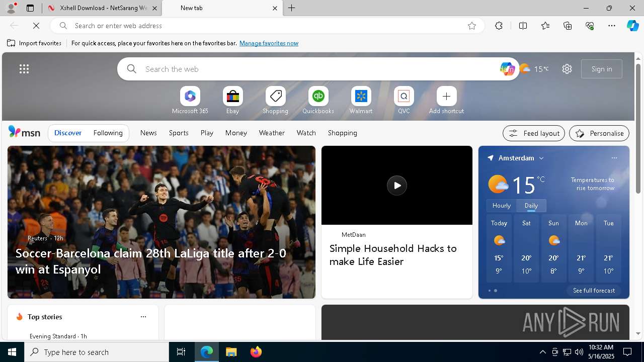The image size is (644, 362).
Task: Open the Watch menu item
Action: (x=306, y=133)
